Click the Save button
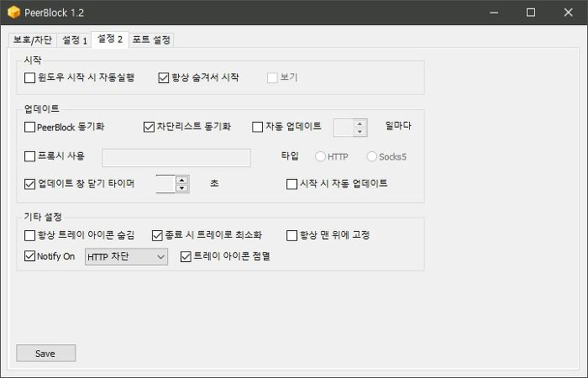Image resolution: width=588 pixels, height=378 pixels. click(x=46, y=354)
